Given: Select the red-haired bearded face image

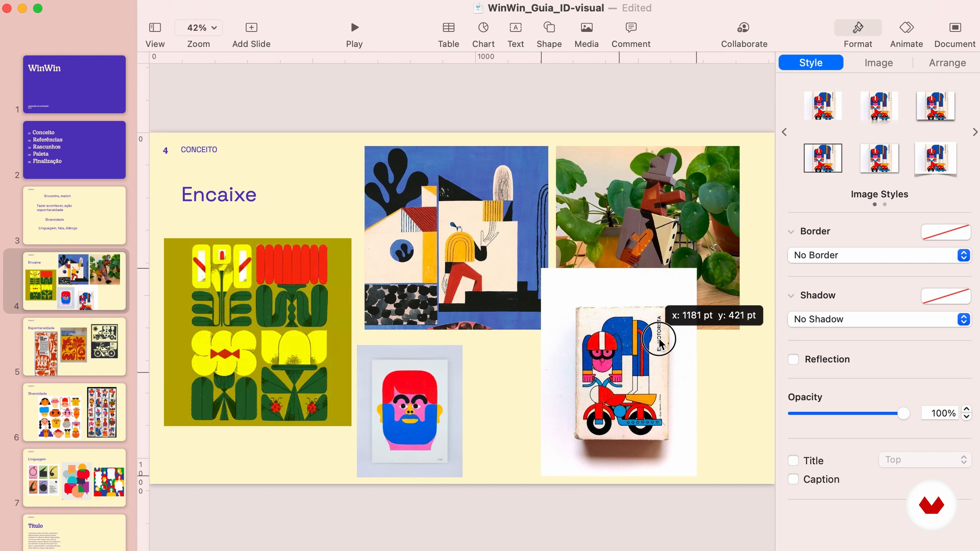Looking at the screenshot, I should (x=410, y=411).
